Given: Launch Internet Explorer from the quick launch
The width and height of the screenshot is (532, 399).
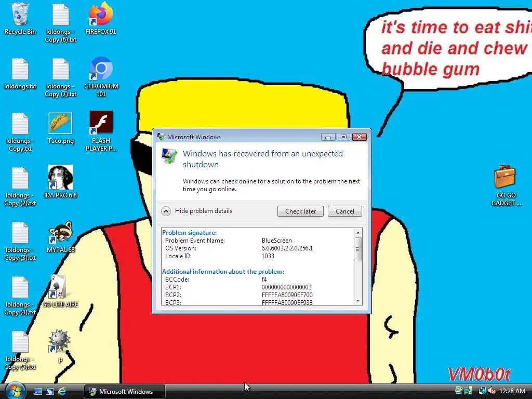Looking at the screenshot, I should click(62, 392).
